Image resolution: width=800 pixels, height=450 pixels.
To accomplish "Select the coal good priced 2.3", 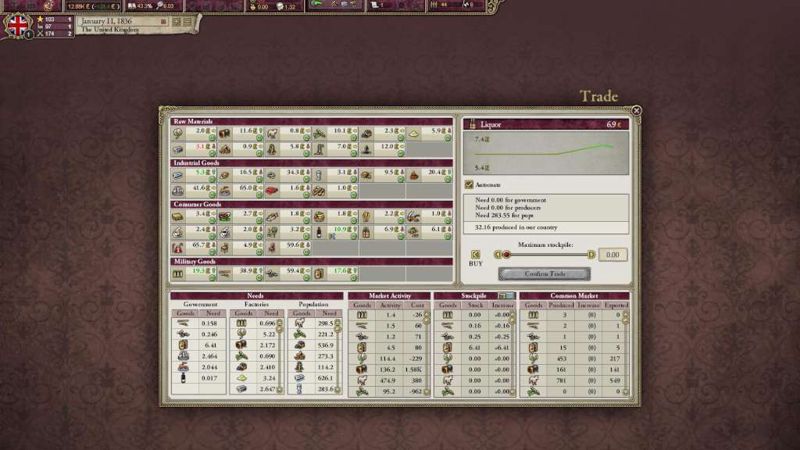I will (x=382, y=134).
